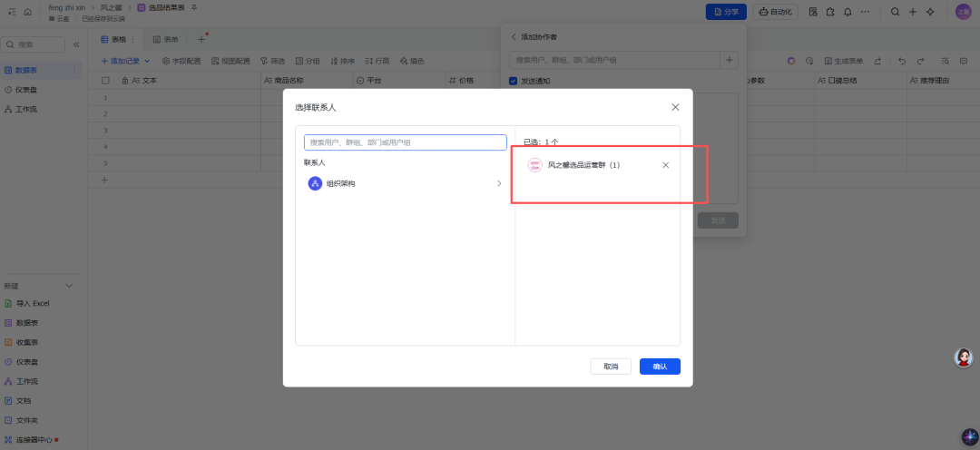The width and height of the screenshot is (980, 450).
Task: Open the 填色 fill color option
Action: pyautogui.click(x=413, y=62)
